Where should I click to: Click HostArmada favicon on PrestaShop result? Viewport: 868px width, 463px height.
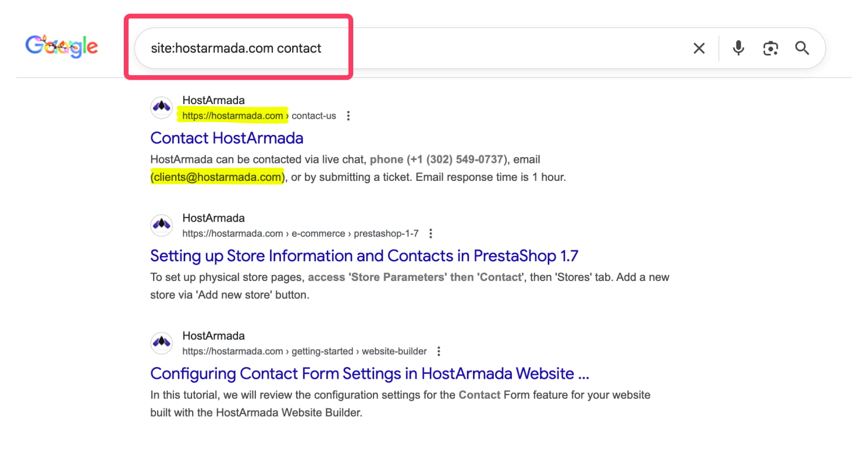tap(162, 225)
